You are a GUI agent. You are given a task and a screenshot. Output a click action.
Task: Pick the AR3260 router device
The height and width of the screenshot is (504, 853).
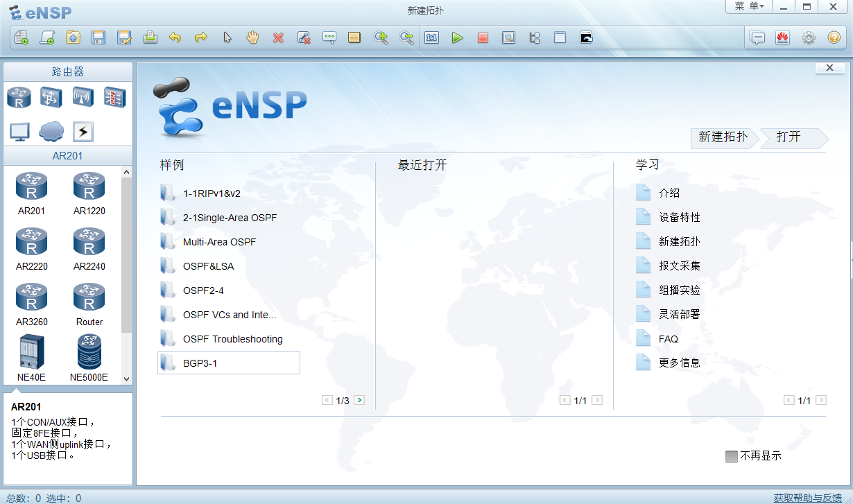pyautogui.click(x=31, y=305)
